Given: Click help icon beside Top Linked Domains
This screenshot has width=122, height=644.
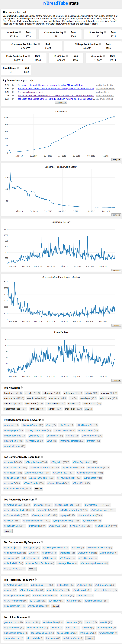Looking at the screenshot, I should tap(29, 617).
